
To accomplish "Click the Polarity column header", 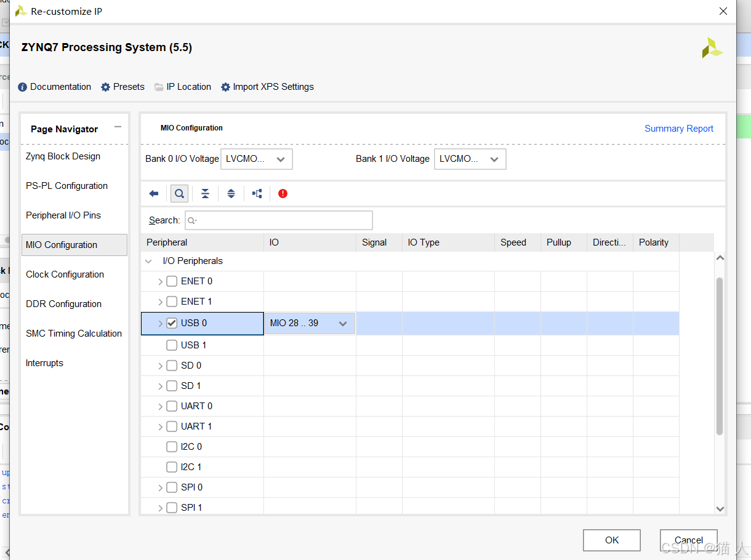I will tap(656, 242).
